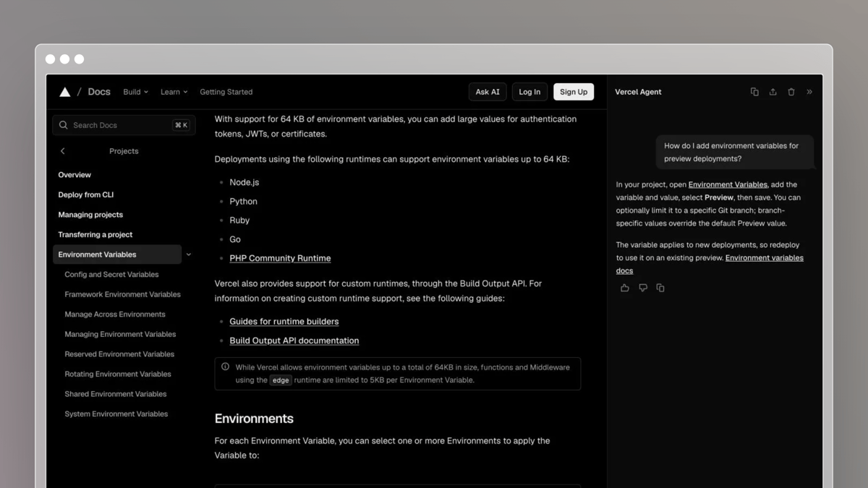This screenshot has width=868, height=488.
Task: Open Config and Secret Variables page
Action: click(111, 275)
